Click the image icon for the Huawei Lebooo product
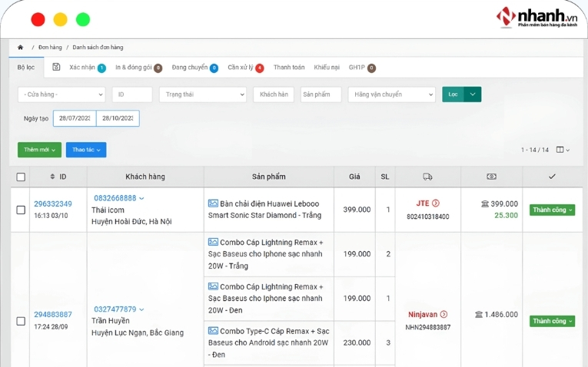588x367 pixels. tap(213, 203)
